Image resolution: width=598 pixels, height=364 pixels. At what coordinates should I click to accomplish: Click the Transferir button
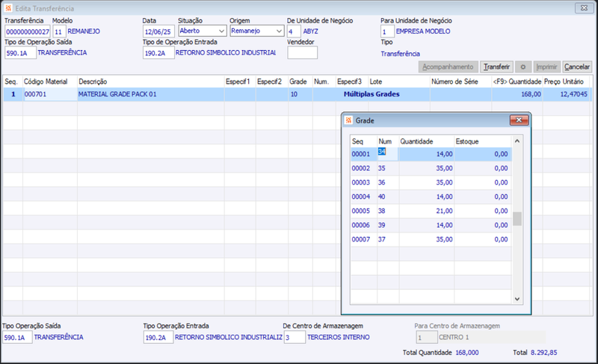click(x=496, y=67)
